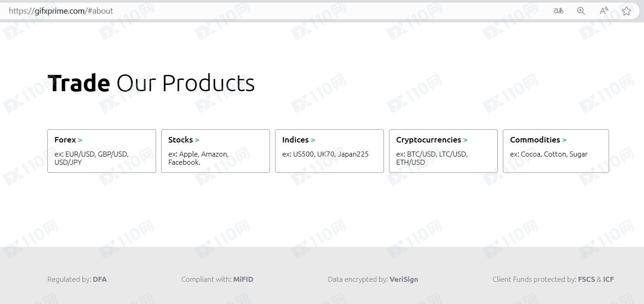The height and width of the screenshot is (304, 644).
Task: Select the Cryptocurrencies product heading
Action: (x=428, y=140)
